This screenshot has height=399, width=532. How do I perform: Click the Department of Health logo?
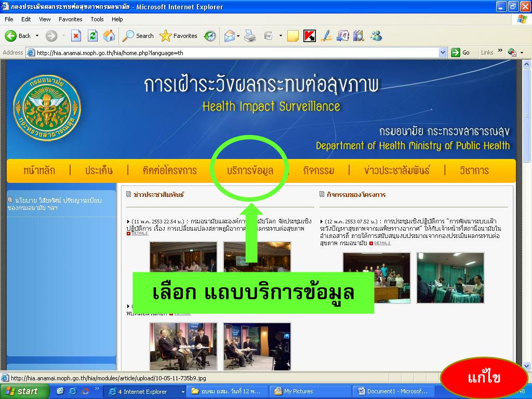pyautogui.click(x=47, y=108)
